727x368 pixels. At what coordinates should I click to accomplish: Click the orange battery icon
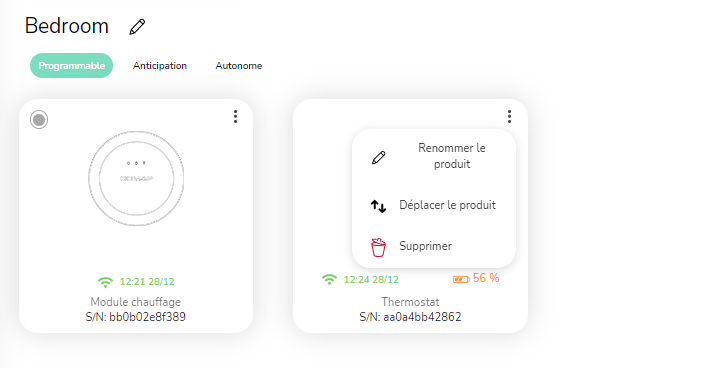coord(461,279)
